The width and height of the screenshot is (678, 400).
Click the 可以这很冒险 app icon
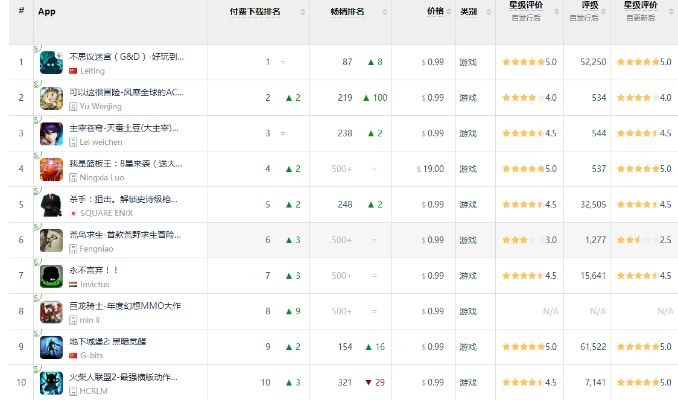tap(51, 98)
